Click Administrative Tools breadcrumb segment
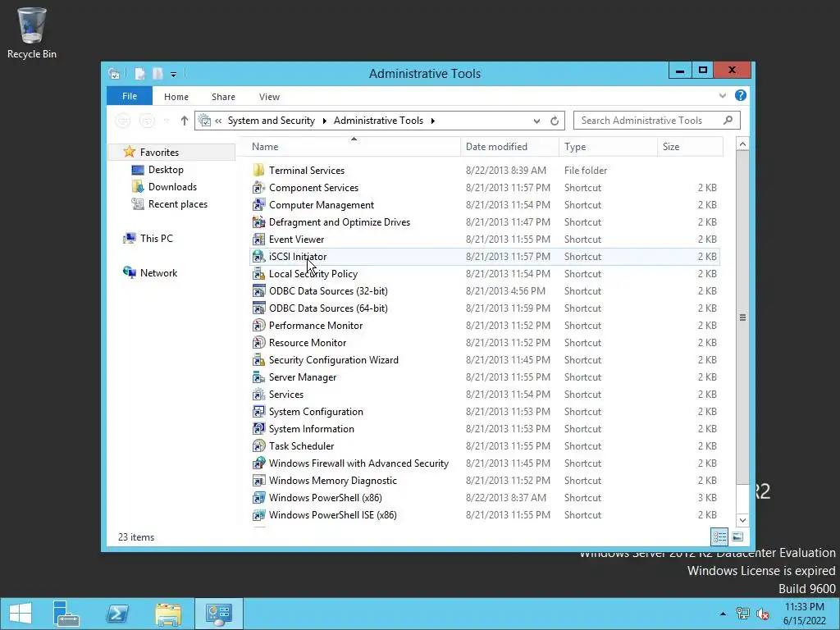The image size is (840, 630). [x=378, y=121]
